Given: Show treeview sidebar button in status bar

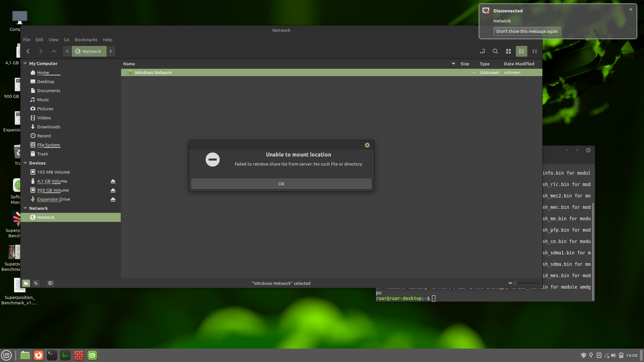Looking at the screenshot, I should pyautogui.click(x=36, y=283).
